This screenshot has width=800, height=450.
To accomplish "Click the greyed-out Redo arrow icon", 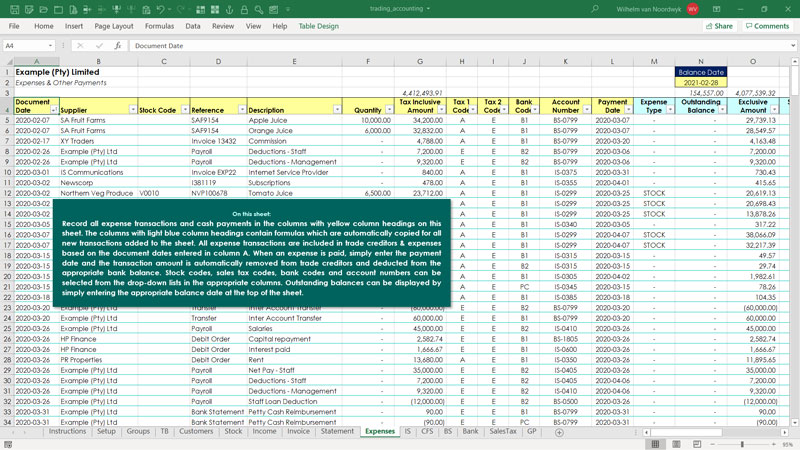I will 181,10.
